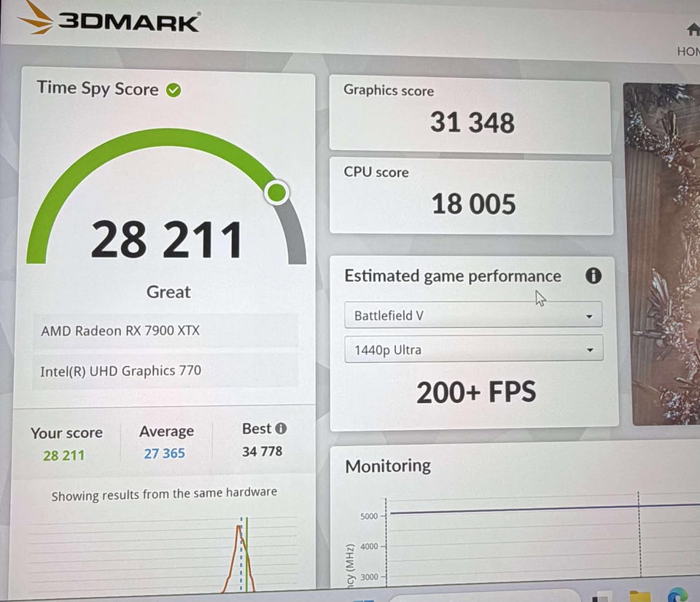Select the Intel(R) UHD Graphics 770 row
Screen dimensions: 700x602
click(x=166, y=370)
